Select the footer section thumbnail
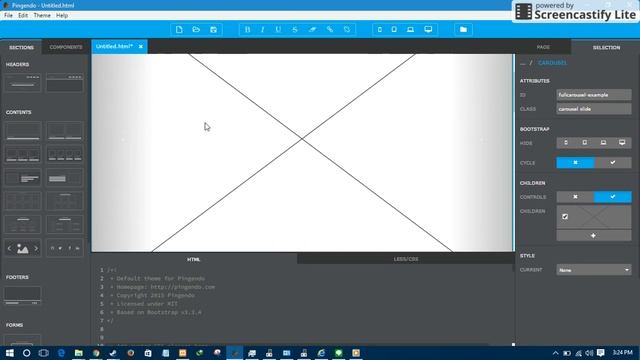Screen dimensions: 640x360 coord(22,296)
